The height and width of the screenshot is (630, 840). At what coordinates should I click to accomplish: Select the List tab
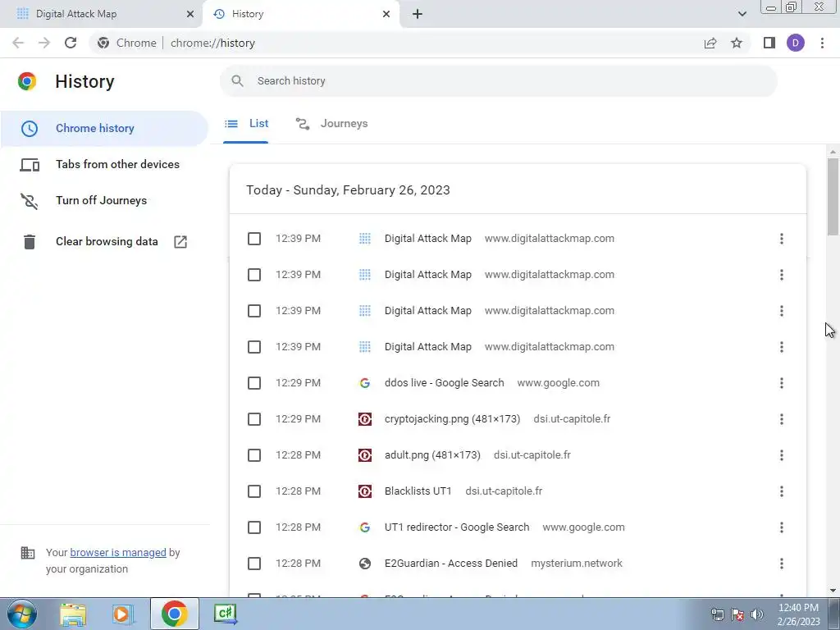(x=246, y=124)
